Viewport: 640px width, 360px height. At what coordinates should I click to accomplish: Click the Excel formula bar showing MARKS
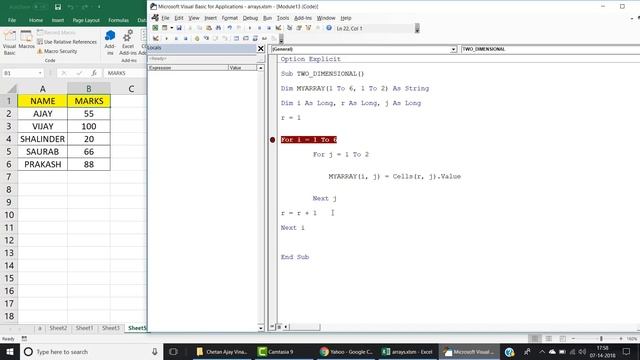125,73
